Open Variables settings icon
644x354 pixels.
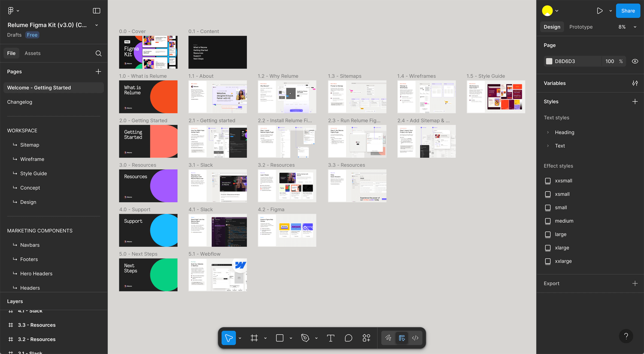pyautogui.click(x=635, y=83)
